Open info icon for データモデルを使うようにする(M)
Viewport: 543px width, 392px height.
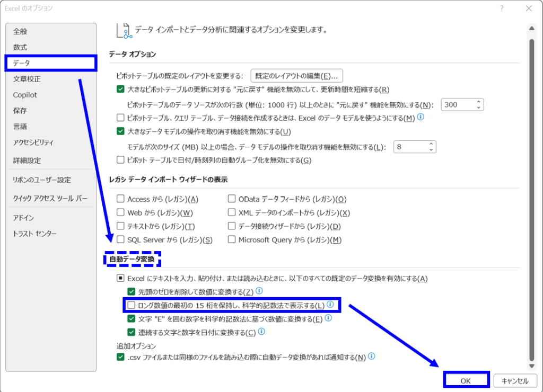pyautogui.click(x=421, y=117)
